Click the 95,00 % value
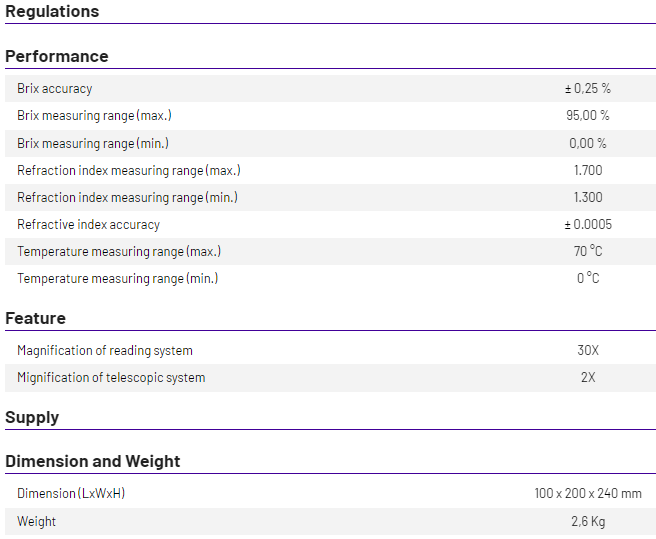Image resolution: width=656 pixels, height=539 pixels. coord(588,116)
